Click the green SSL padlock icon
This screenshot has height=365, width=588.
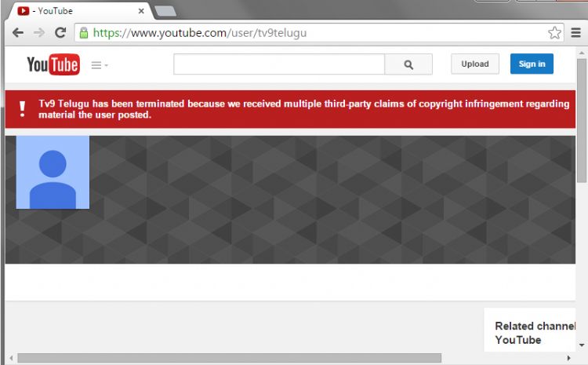point(83,33)
